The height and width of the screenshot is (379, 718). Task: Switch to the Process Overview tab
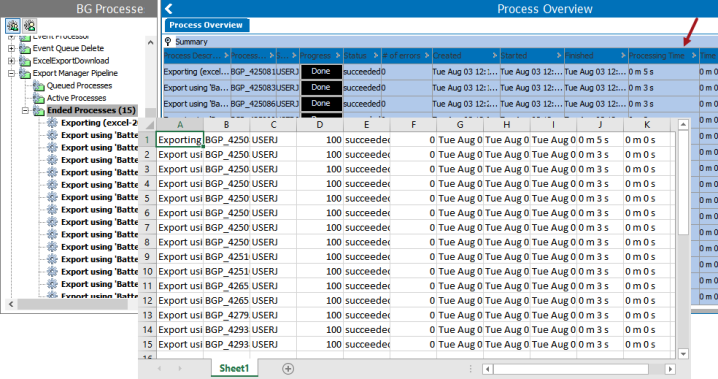[206, 25]
